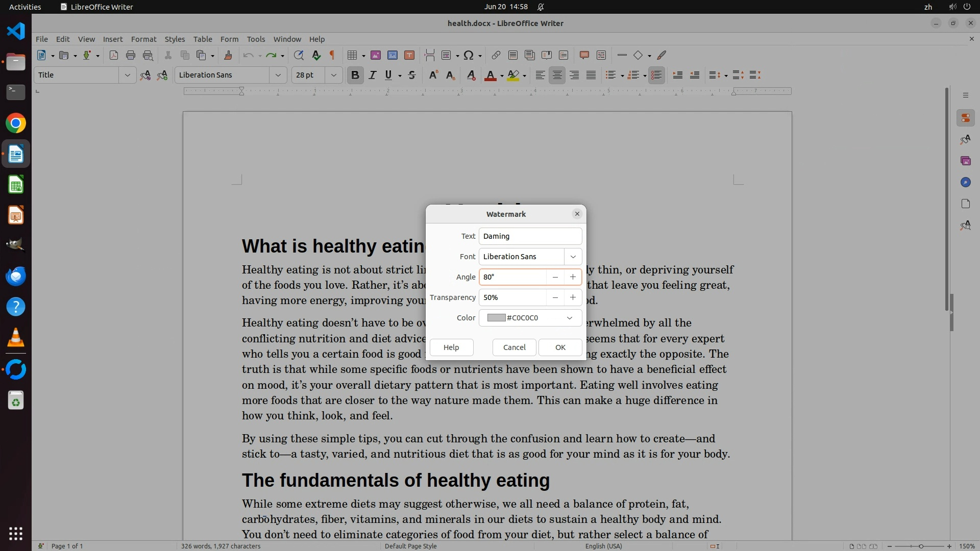Open the font size 28 pt dropdown
The height and width of the screenshot is (551, 980).
pos(333,76)
